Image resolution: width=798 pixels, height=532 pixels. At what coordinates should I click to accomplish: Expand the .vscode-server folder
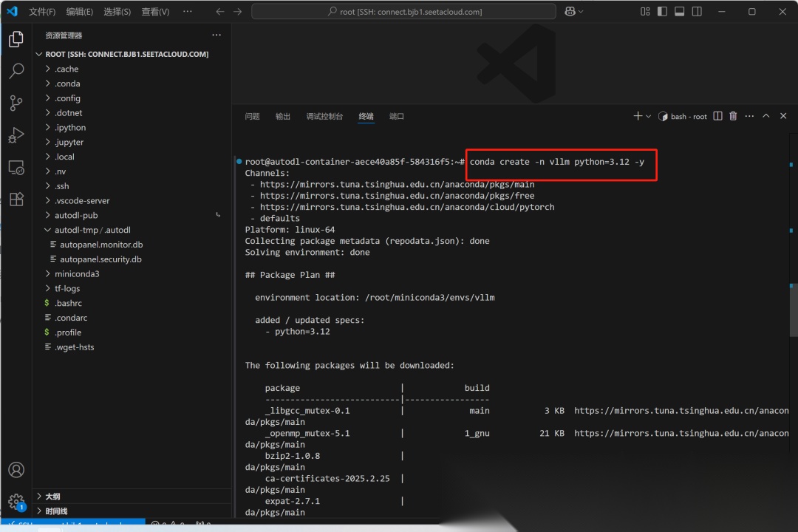click(132, 200)
